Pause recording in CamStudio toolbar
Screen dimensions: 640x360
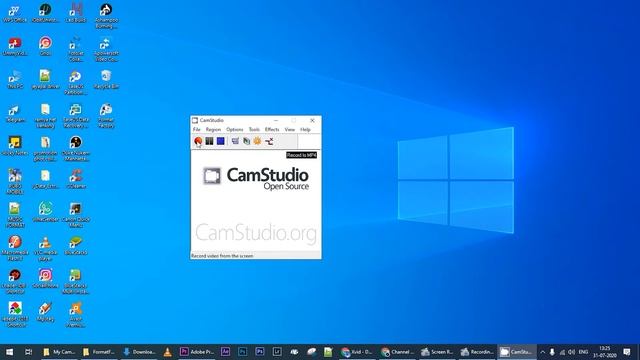pos(209,141)
